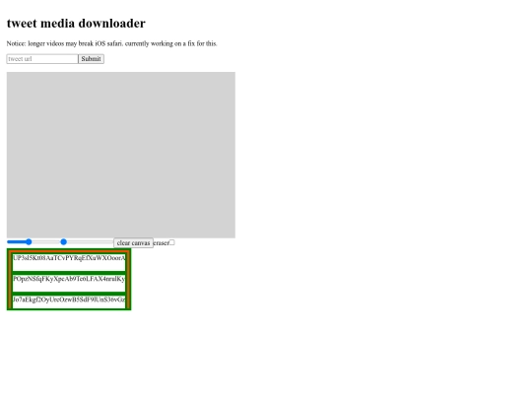Click inside the gray drawing canvas

click(x=121, y=155)
